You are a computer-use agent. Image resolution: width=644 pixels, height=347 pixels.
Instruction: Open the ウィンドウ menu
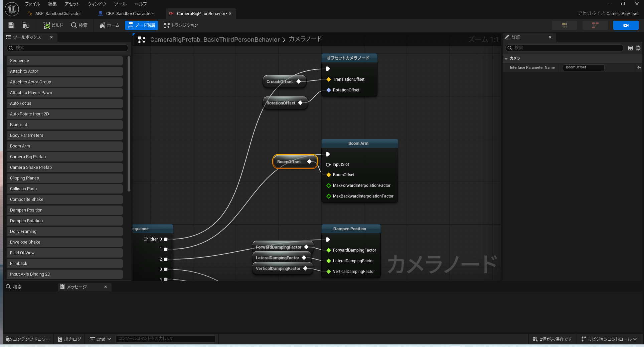pyautogui.click(x=97, y=4)
